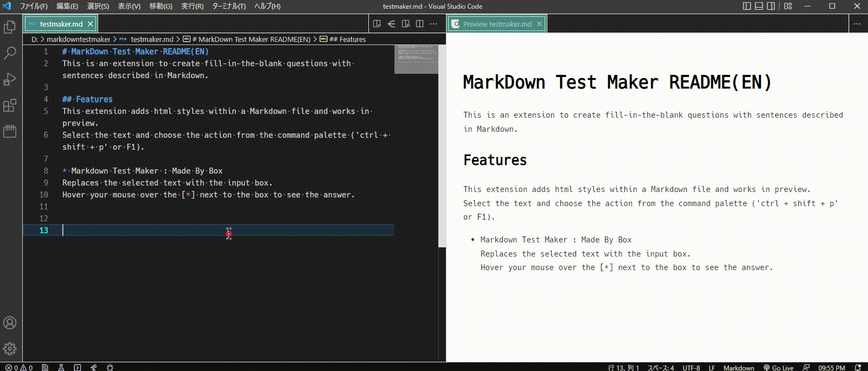The image size is (868, 371).
Task: Click '# MarkDown Test Maker README(EN)' source line
Action: point(135,51)
